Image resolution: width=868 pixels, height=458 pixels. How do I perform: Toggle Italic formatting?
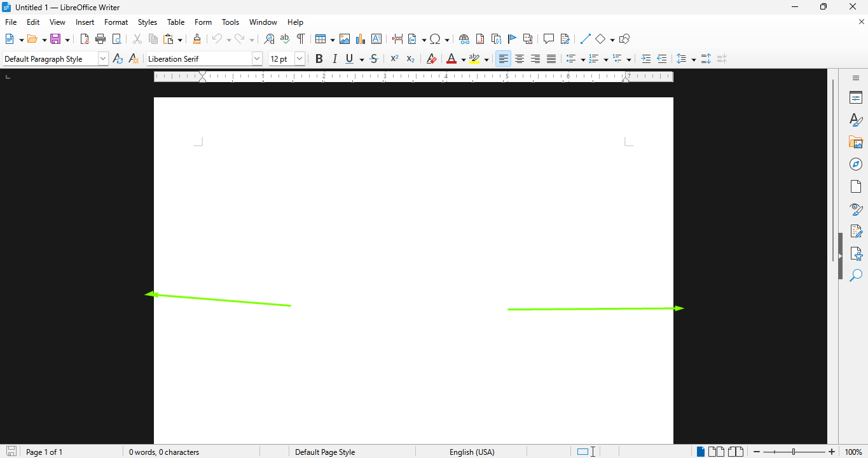tap(335, 59)
